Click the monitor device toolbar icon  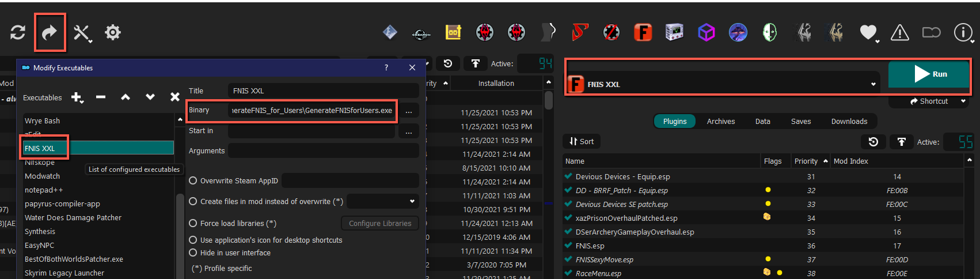pyautogui.click(x=674, y=32)
